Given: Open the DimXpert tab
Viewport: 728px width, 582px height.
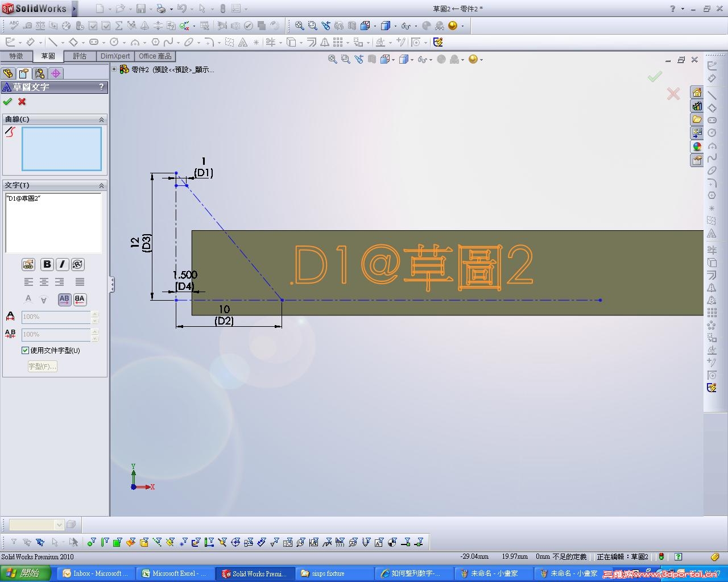Looking at the screenshot, I should (x=115, y=56).
